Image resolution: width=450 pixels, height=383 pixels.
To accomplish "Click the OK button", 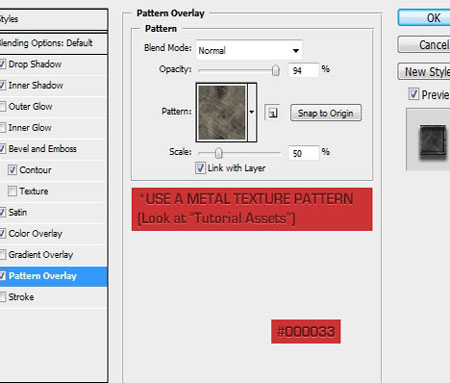I will click(x=424, y=18).
